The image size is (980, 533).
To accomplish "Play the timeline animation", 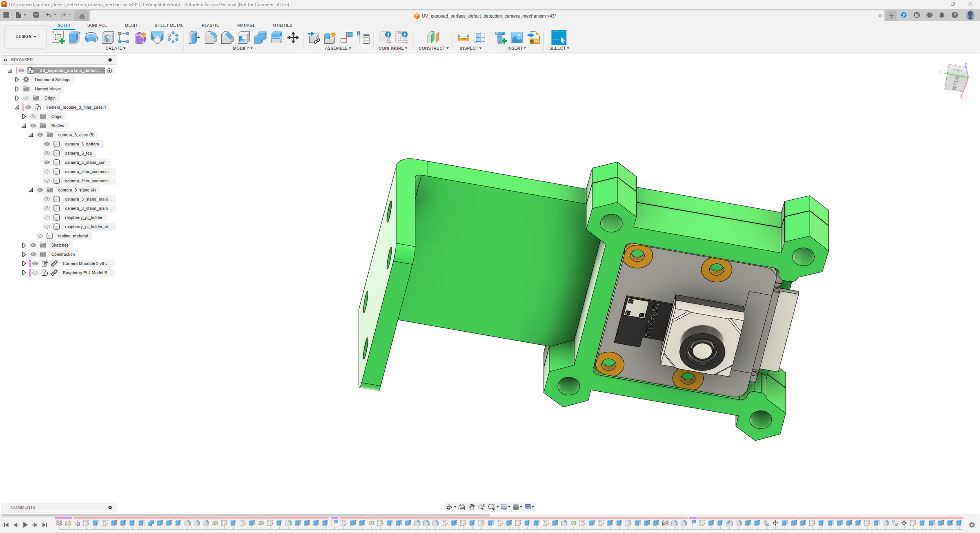I will coord(25,525).
